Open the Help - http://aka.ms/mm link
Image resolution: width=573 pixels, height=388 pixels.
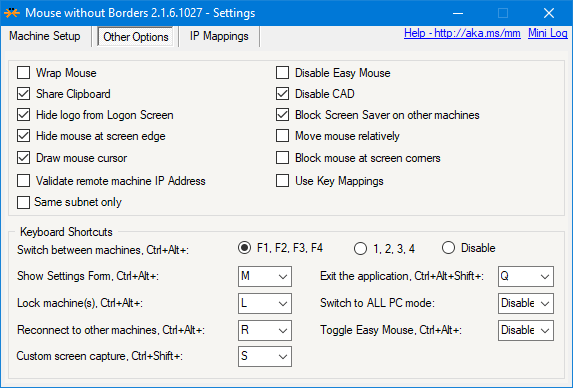coord(462,33)
